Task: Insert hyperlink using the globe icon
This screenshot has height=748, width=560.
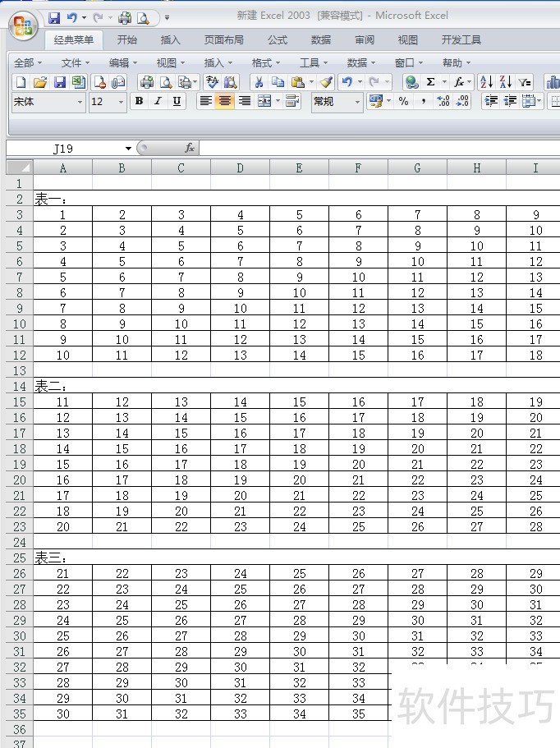Action: point(411,83)
